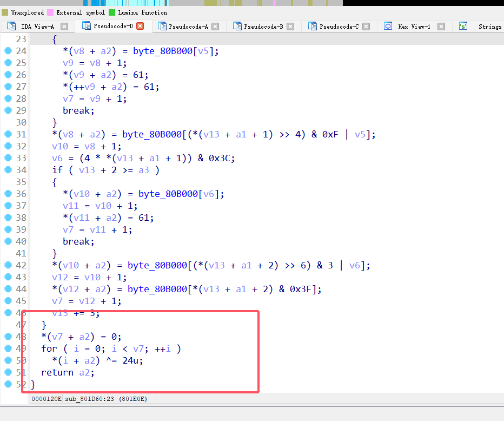Switch to the Strings tab
The width and height of the screenshot is (504, 421).
[489, 25]
